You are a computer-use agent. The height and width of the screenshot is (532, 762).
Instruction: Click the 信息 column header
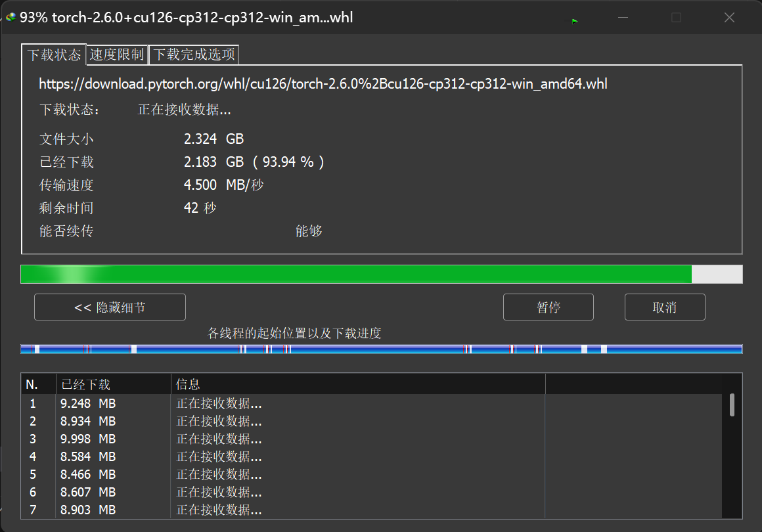click(358, 384)
